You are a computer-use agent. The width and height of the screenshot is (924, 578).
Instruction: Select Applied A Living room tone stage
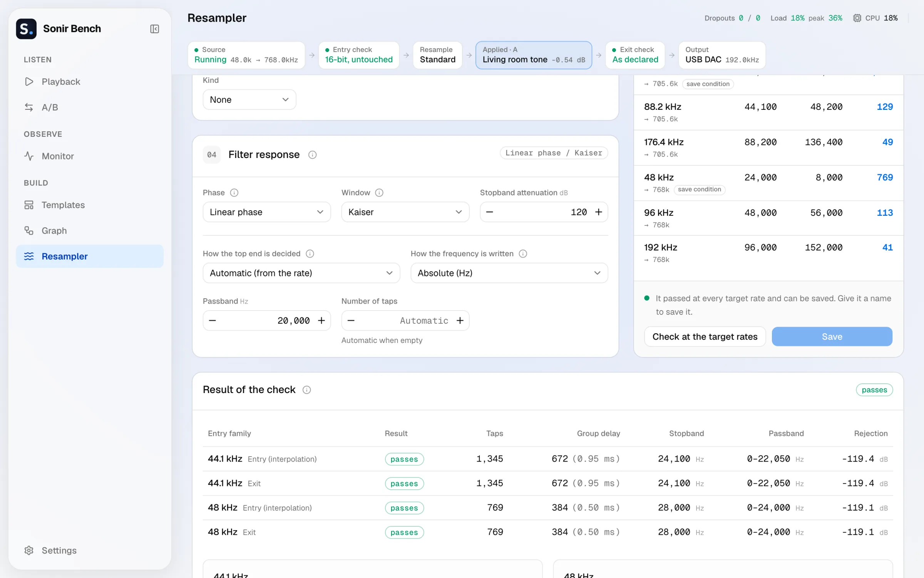(x=534, y=55)
